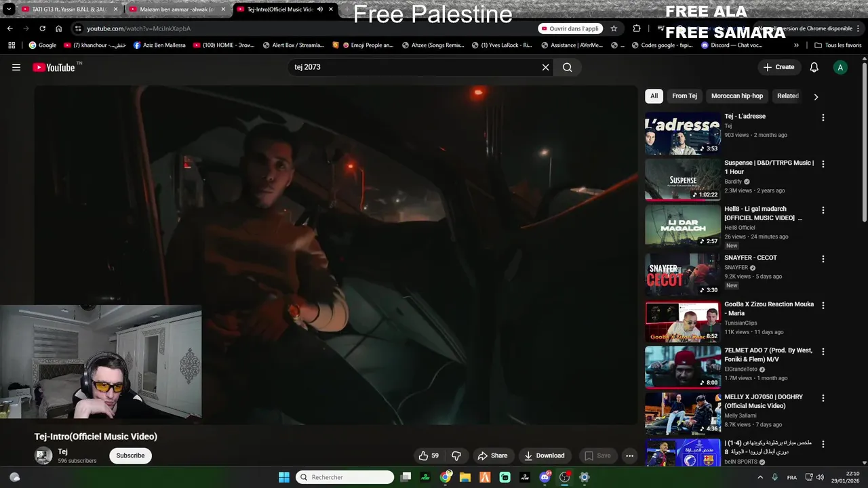Subscribe to the Tej channel
Screen dimensions: 868x488
click(130, 455)
